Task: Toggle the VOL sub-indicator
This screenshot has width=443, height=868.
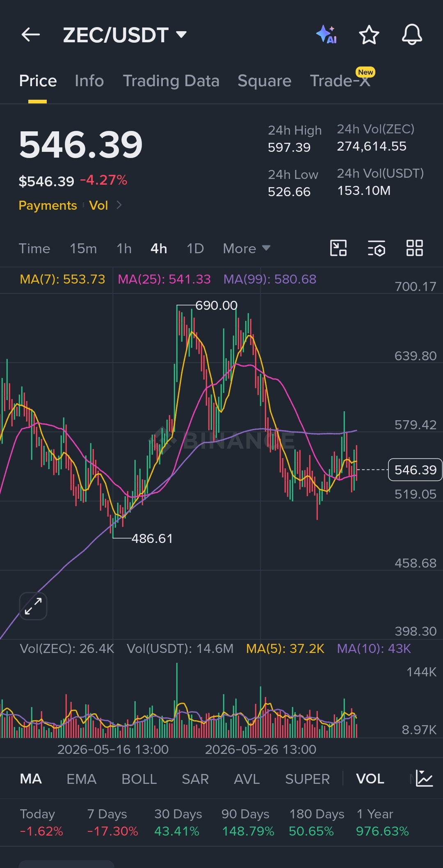Action: (x=370, y=779)
